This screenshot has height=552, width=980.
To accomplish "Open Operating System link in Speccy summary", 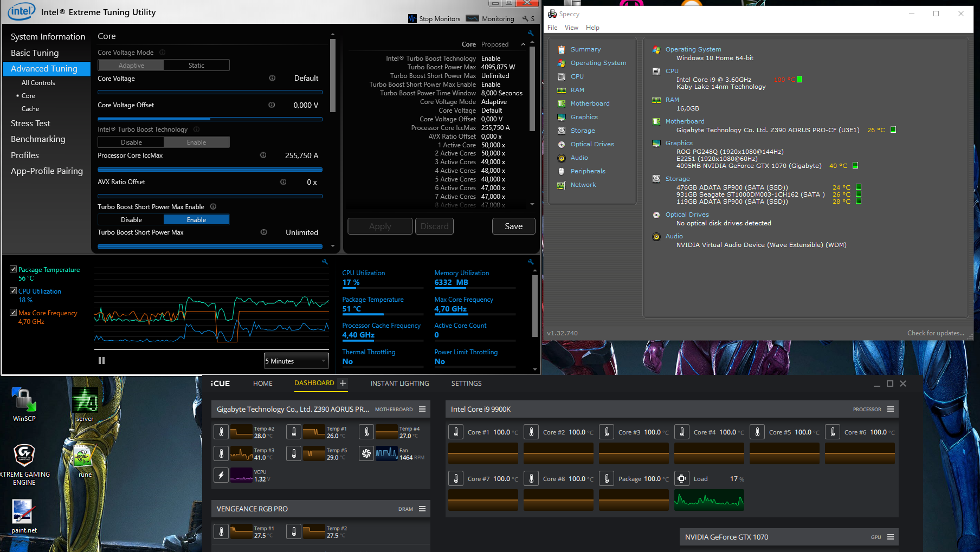I will pos(693,49).
